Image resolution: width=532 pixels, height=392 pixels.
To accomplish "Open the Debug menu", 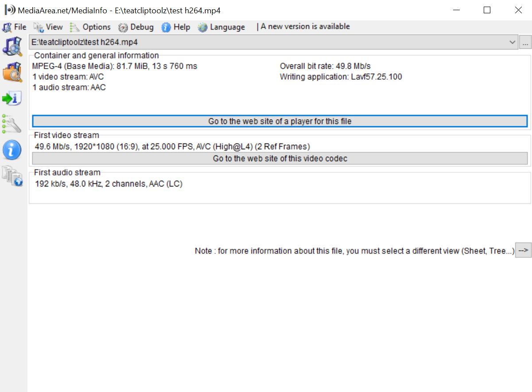I will (x=136, y=27).
